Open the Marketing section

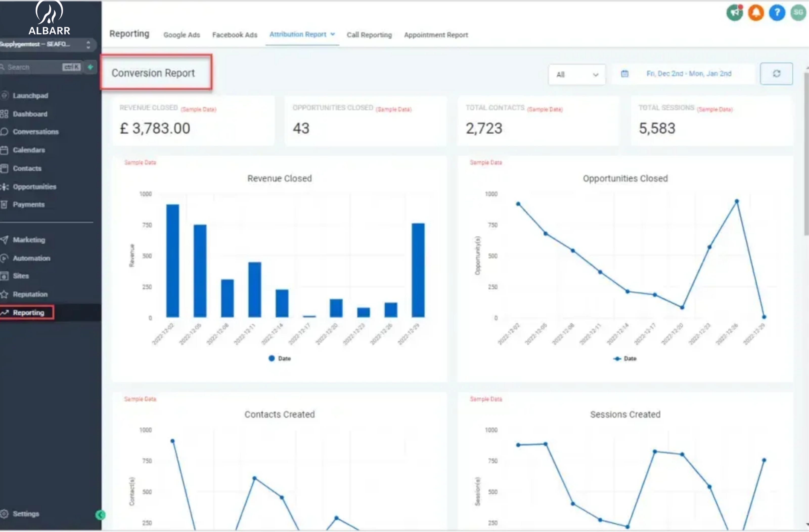(x=29, y=239)
